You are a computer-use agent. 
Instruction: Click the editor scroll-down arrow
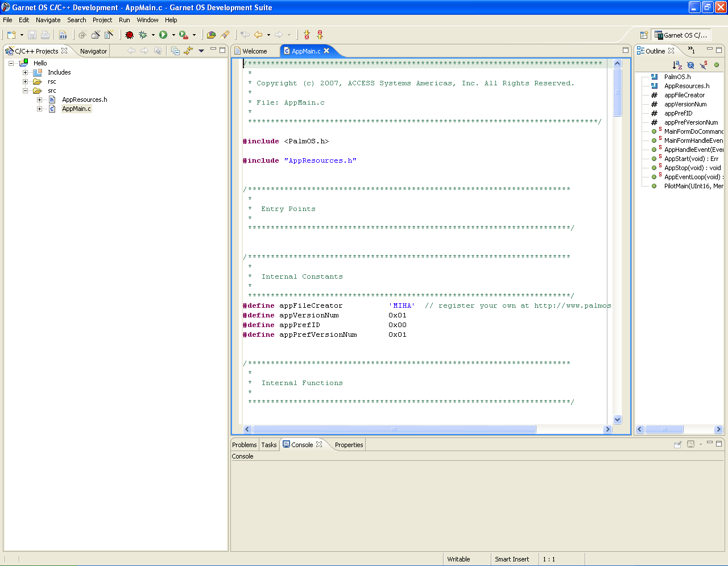click(x=618, y=420)
